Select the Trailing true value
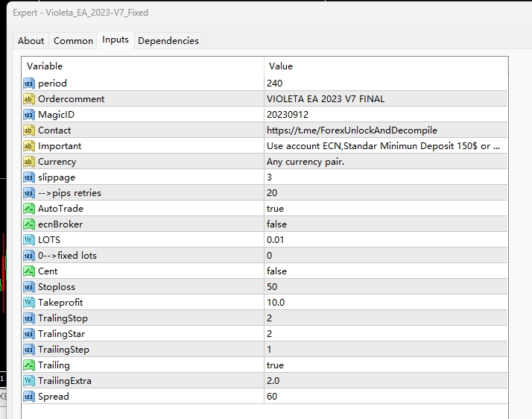The image size is (532, 419). pos(275,365)
